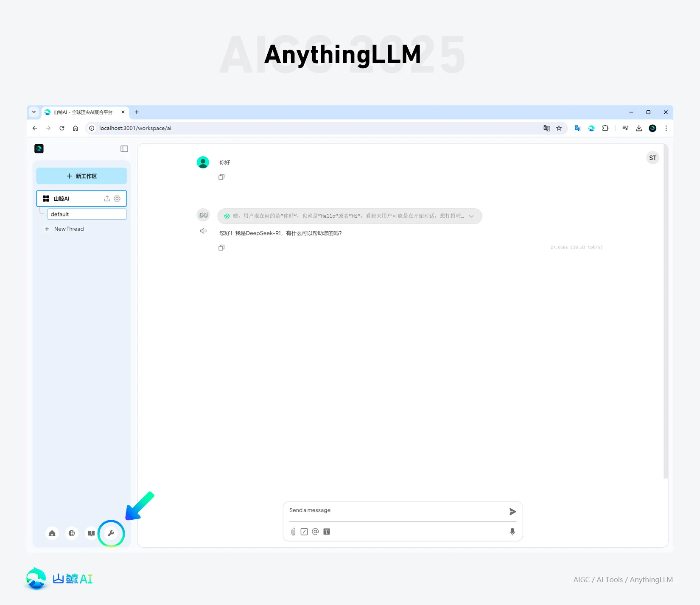Image resolution: width=700 pixels, height=605 pixels.
Task: Click the upload documents icon for 山鲸AI
Action: pos(107,199)
